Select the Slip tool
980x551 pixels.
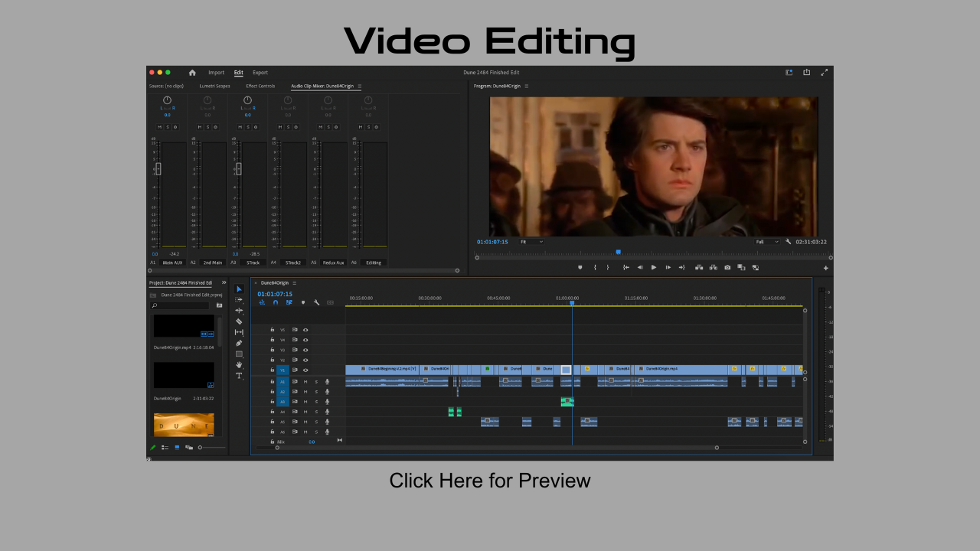pyautogui.click(x=239, y=332)
